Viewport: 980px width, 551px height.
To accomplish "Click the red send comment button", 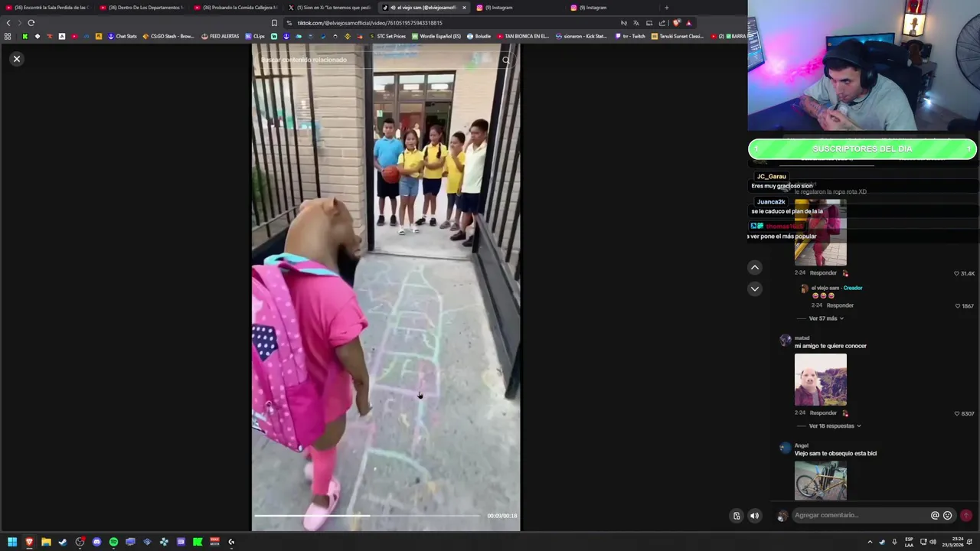I will 966,516.
